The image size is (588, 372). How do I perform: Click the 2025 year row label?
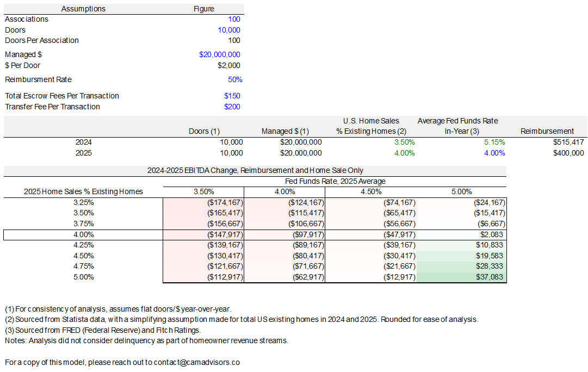pyautogui.click(x=83, y=153)
